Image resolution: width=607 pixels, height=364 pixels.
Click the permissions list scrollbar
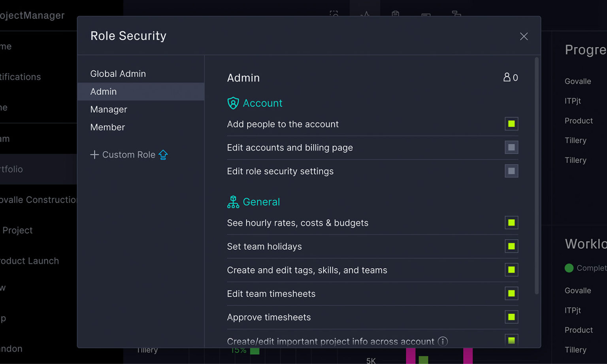pyautogui.click(x=536, y=176)
